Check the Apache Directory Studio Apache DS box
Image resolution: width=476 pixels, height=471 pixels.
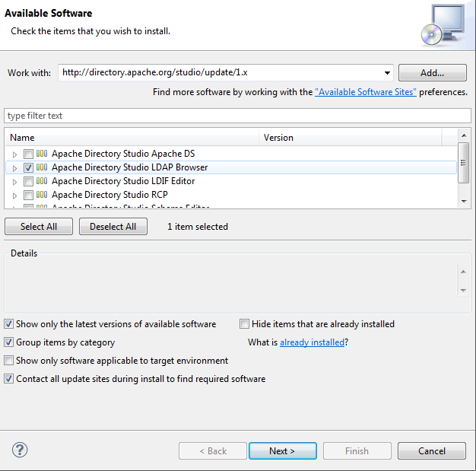(28, 154)
